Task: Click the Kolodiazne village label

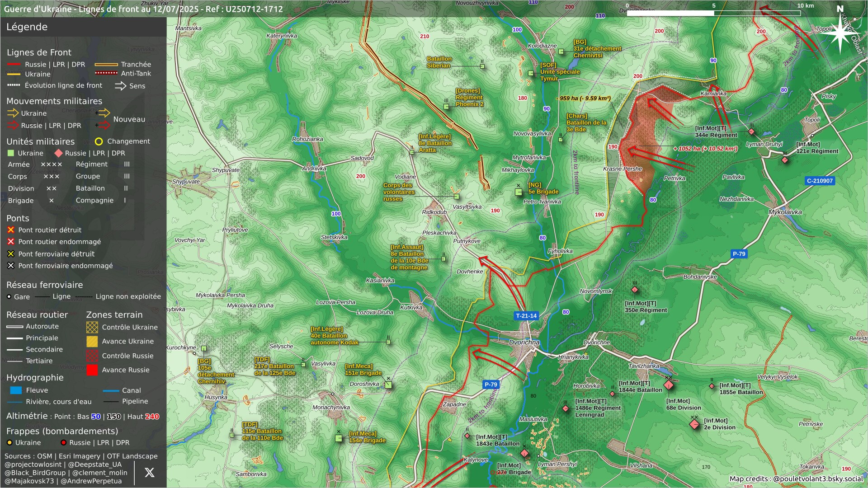Action: (542, 46)
